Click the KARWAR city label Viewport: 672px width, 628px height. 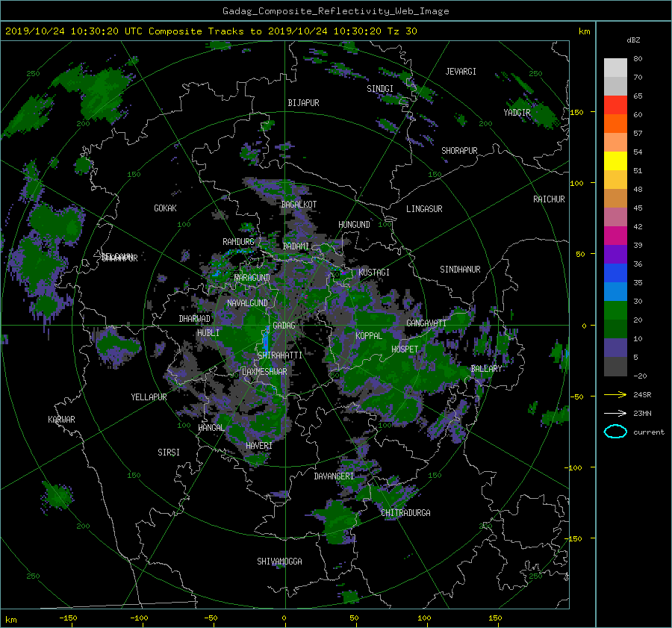click(61, 419)
